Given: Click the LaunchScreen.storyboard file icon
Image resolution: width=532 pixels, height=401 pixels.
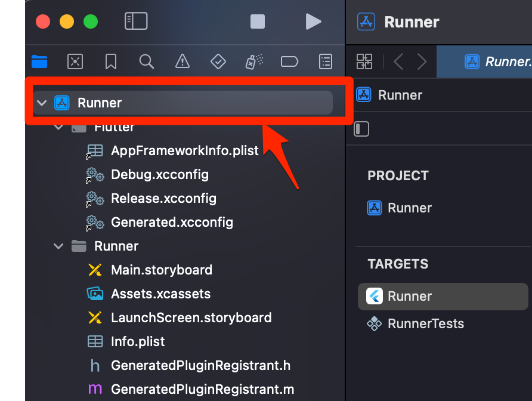Looking at the screenshot, I should pyautogui.click(x=95, y=318).
